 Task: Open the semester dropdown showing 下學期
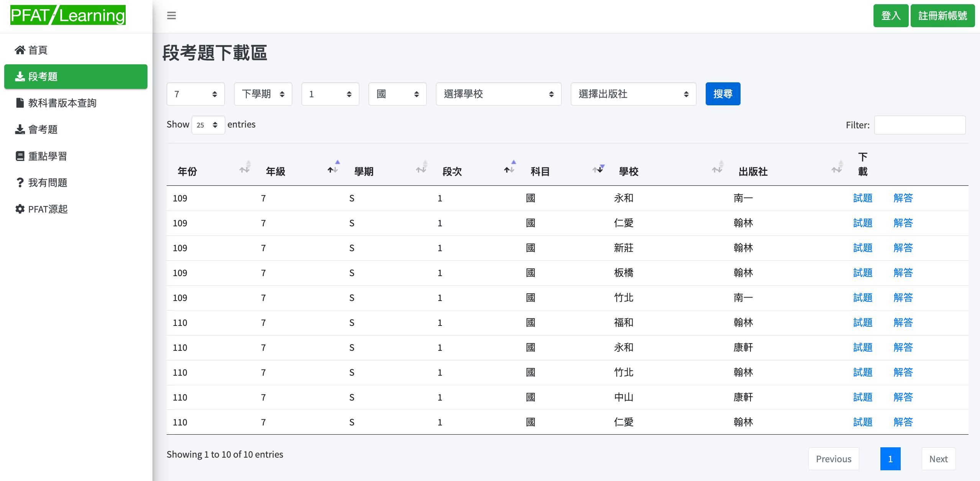pos(263,94)
